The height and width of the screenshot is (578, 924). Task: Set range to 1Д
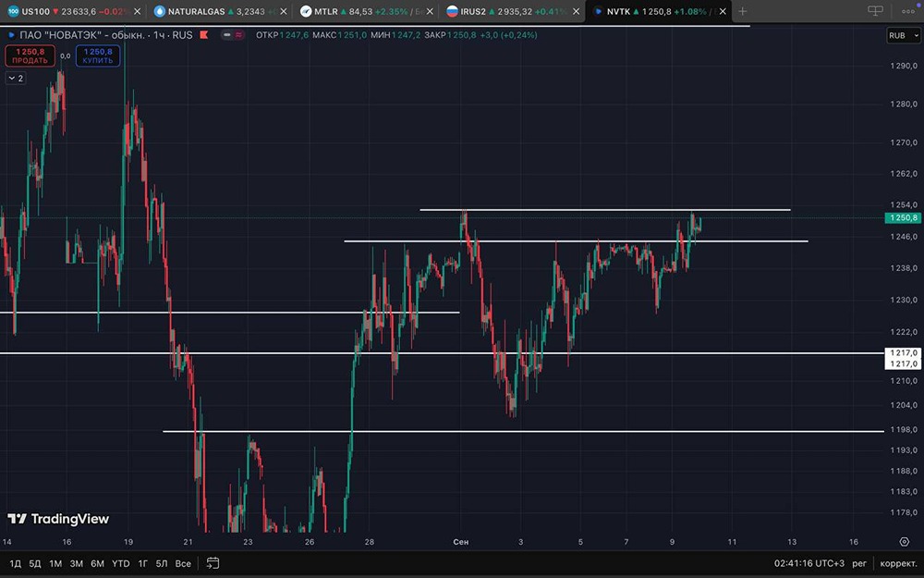[x=16, y=563]
